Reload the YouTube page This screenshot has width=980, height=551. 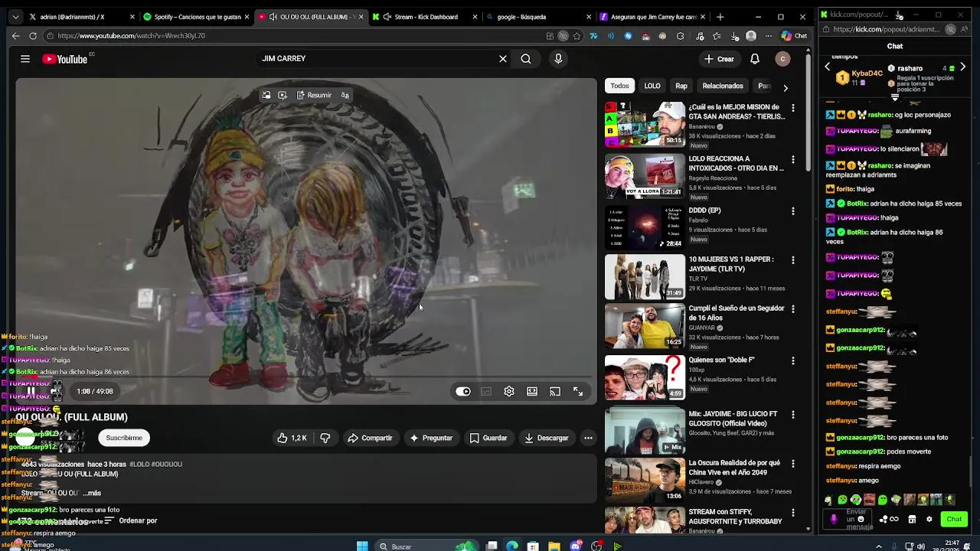point(33,35)
